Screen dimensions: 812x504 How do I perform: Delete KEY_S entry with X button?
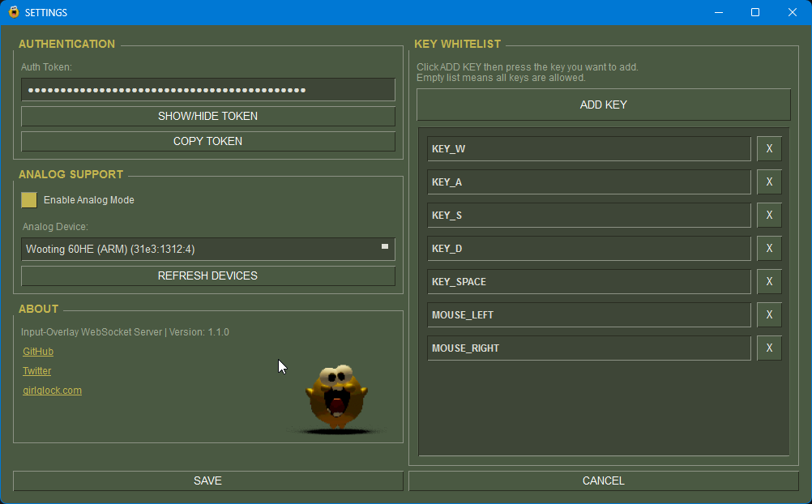coord(769,216)
